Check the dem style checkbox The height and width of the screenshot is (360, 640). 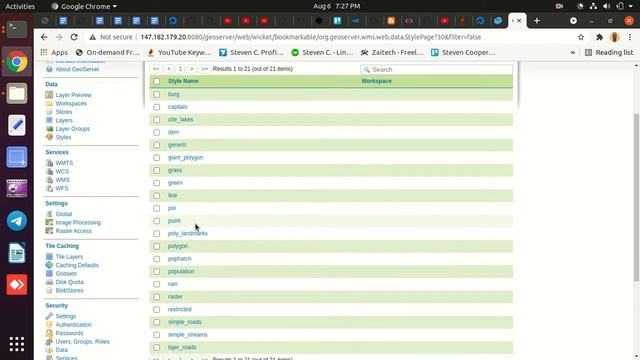pos(157,132)
